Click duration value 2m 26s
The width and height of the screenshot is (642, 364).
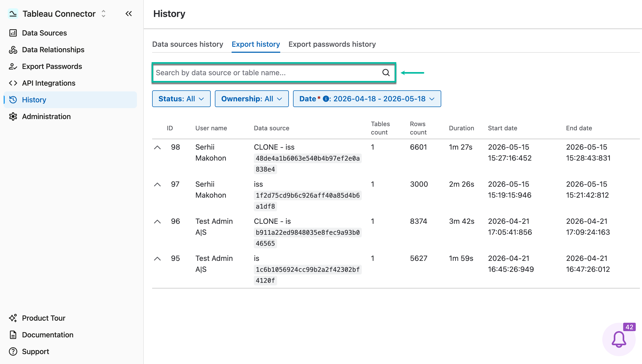(462, 184)
